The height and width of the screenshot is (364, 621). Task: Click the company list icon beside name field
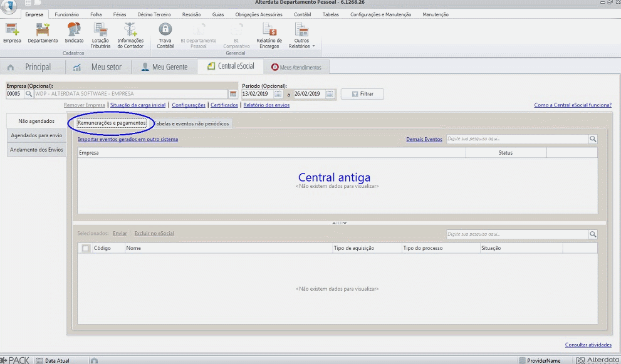[x=233, y=94]
